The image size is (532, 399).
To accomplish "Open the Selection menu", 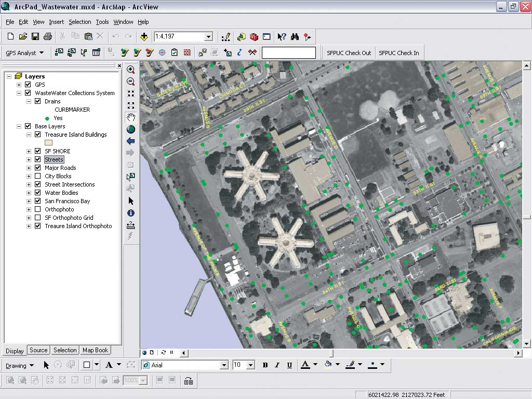I will coord(79,22).
